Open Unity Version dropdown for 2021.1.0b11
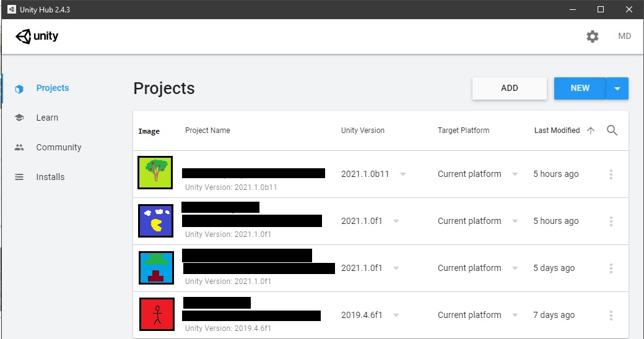 (x=403, y=174)
